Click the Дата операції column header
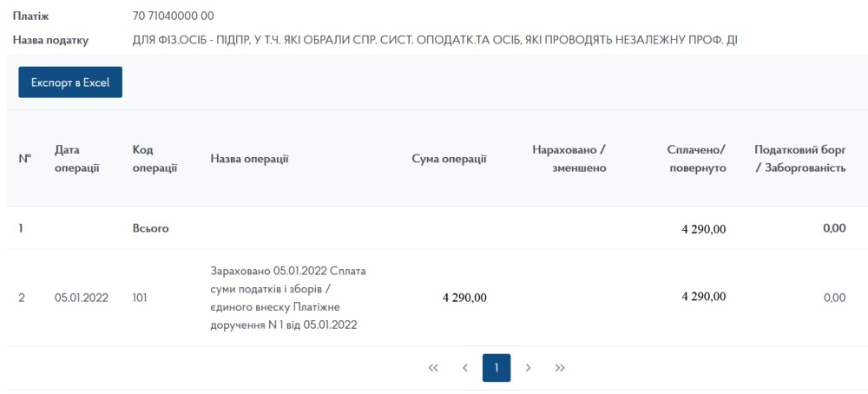This screenshot has width=868, height=394. 76,159
